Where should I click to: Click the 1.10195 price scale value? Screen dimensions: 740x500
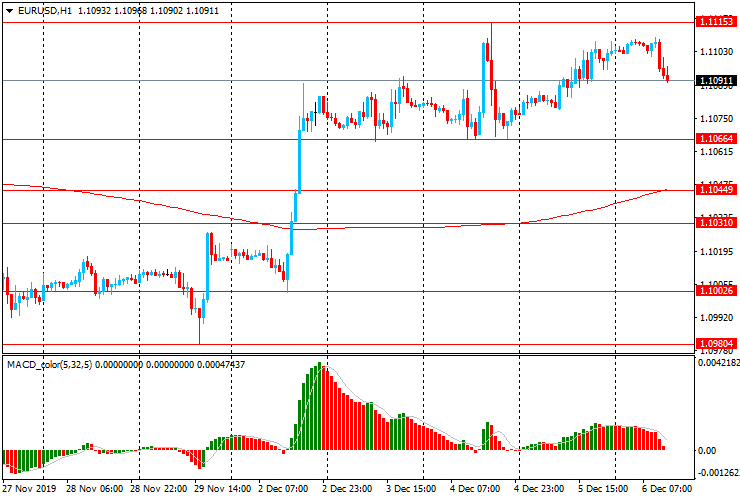point(716,252)
